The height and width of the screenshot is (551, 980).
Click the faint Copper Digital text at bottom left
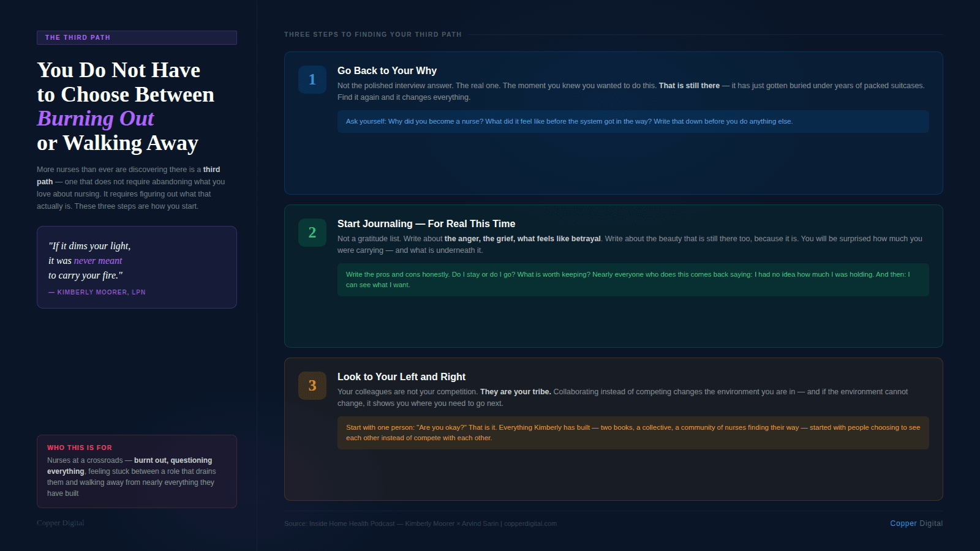61,523
